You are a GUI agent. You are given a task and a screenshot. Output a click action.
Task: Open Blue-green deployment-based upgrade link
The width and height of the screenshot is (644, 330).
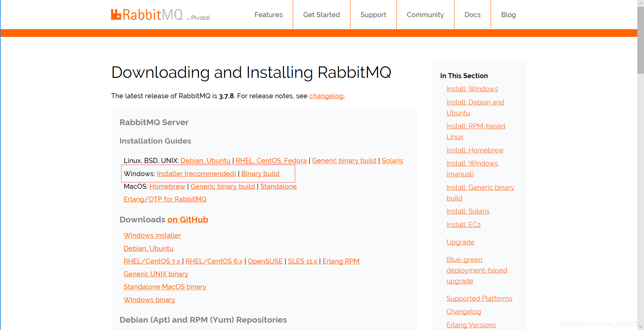[x=477, y=270]
